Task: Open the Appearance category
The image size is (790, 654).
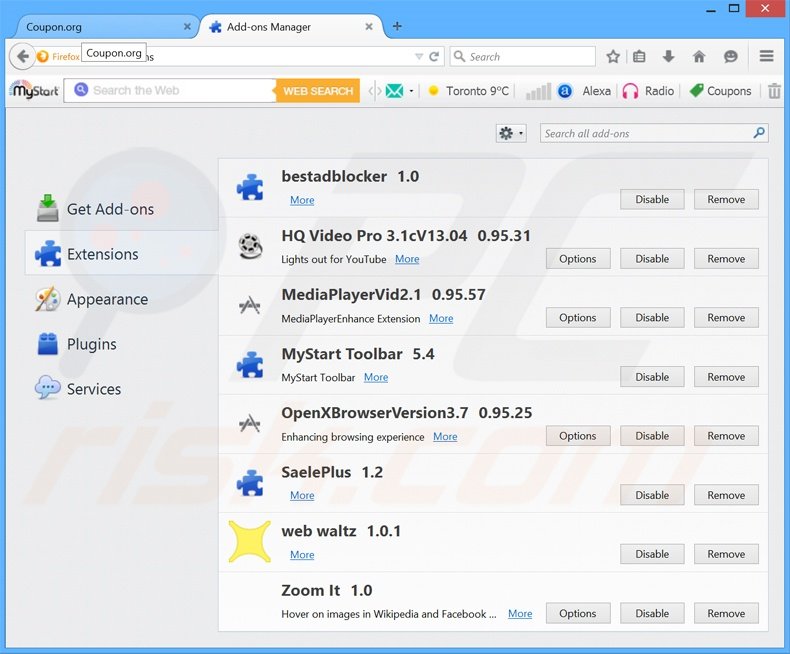Action: [106, 299]
